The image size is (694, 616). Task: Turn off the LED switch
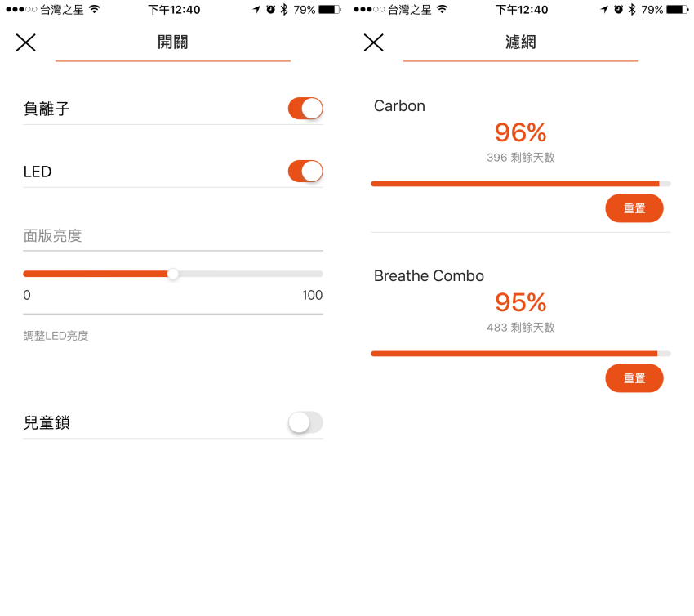305,172
